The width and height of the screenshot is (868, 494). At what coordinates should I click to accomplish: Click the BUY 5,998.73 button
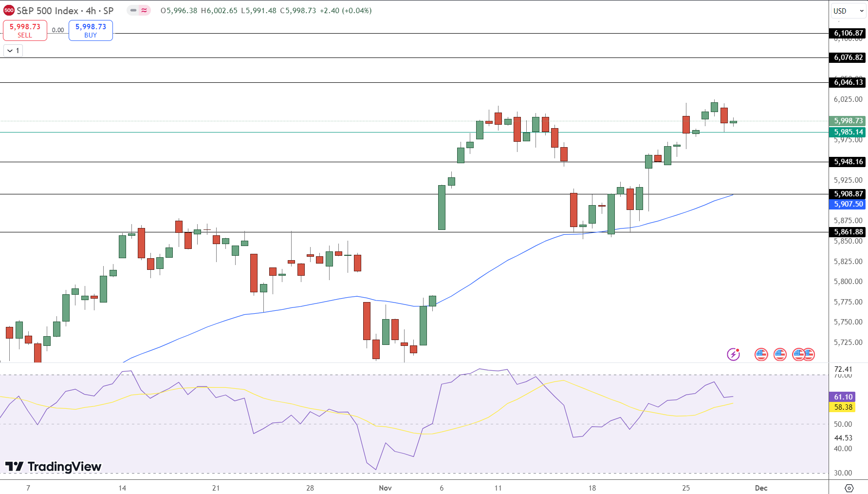(x=91, y=30)
